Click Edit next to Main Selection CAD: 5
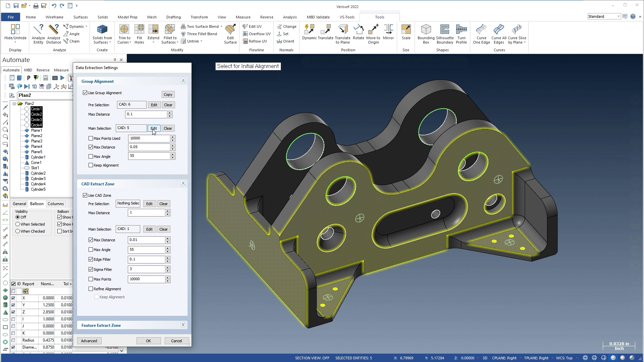Screen dimensions: 644x362 pyautogui.click(x=154, y=128)
